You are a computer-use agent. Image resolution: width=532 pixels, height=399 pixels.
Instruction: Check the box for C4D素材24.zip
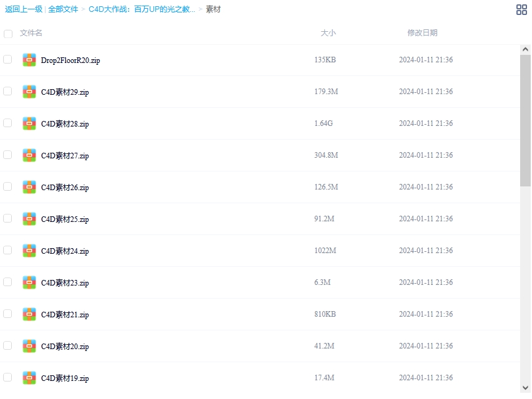click(7, 250)
